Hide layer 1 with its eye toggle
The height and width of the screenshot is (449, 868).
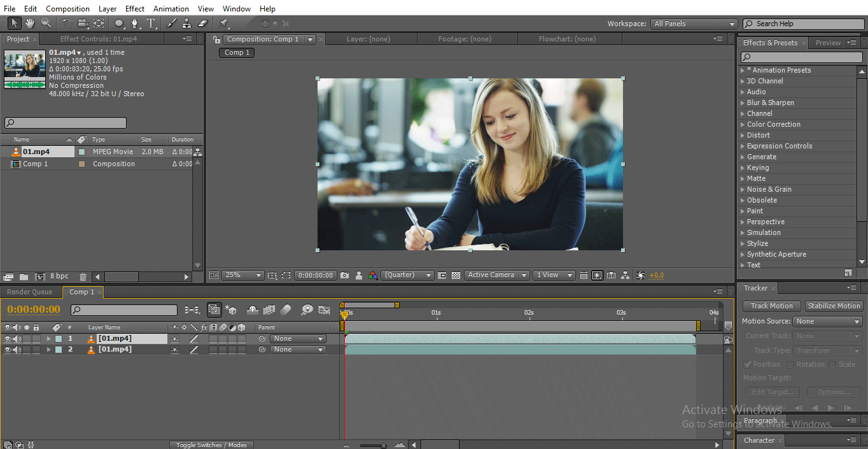(7, 338)
